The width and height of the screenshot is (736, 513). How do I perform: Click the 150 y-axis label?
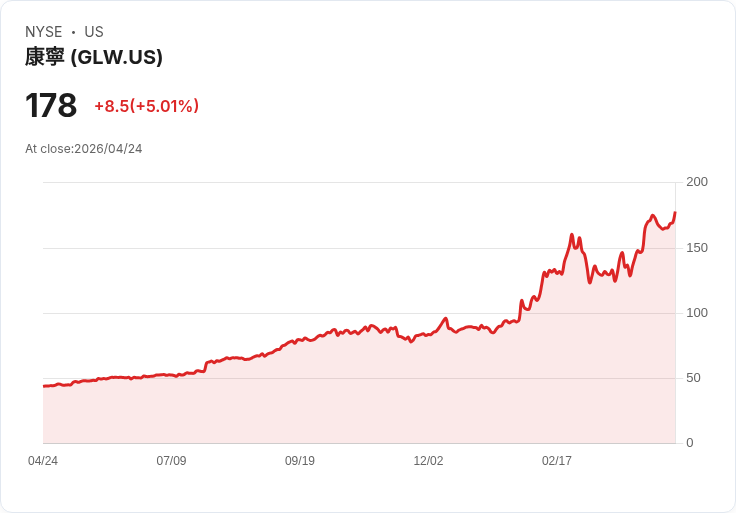pos(697,248)
